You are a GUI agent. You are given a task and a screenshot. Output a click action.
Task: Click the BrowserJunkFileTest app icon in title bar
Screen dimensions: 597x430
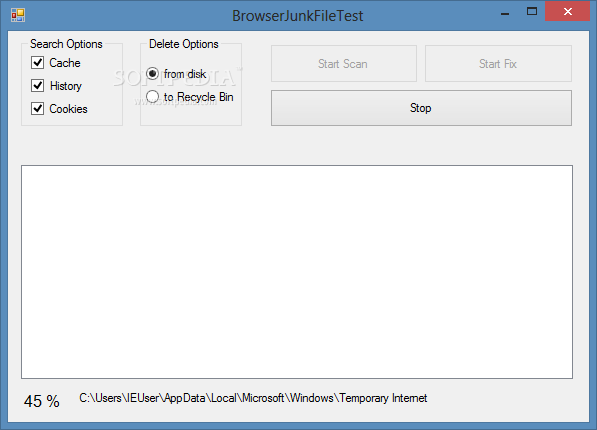tap(18, 15)
